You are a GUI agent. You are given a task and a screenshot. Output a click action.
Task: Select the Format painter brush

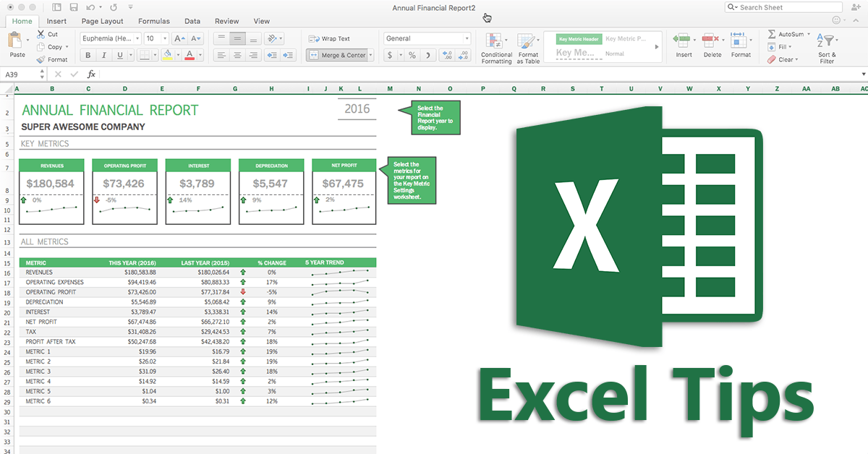click(x=41, y=59)
